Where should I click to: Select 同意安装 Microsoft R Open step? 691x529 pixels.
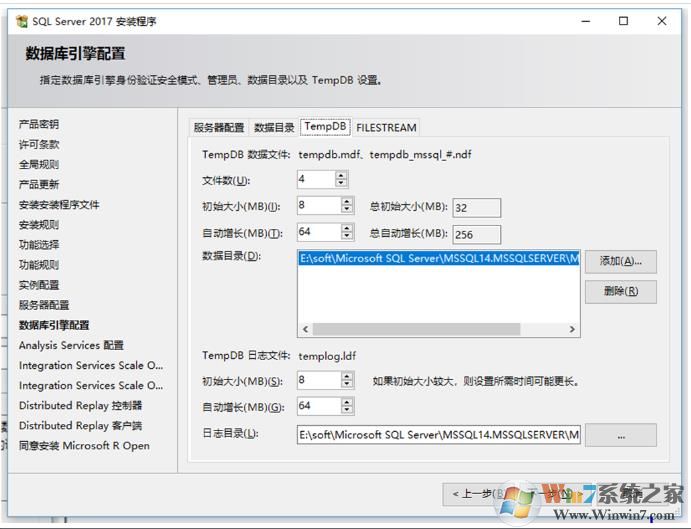[84, 446]
